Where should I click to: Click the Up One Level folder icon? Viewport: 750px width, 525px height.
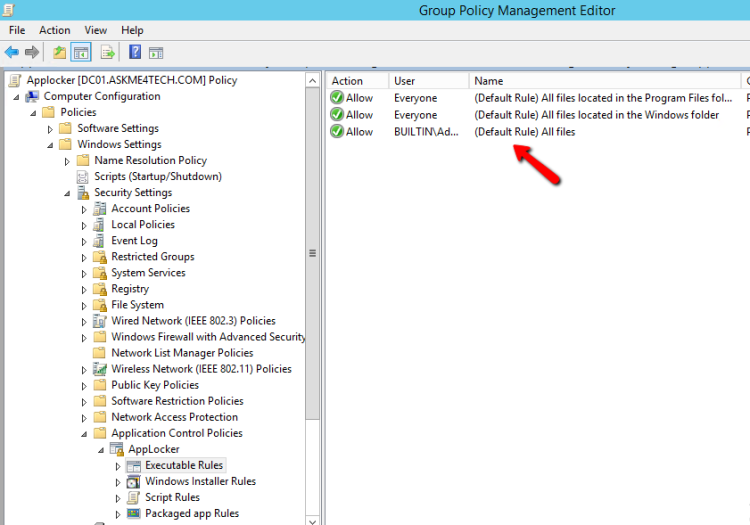(59, 52)
